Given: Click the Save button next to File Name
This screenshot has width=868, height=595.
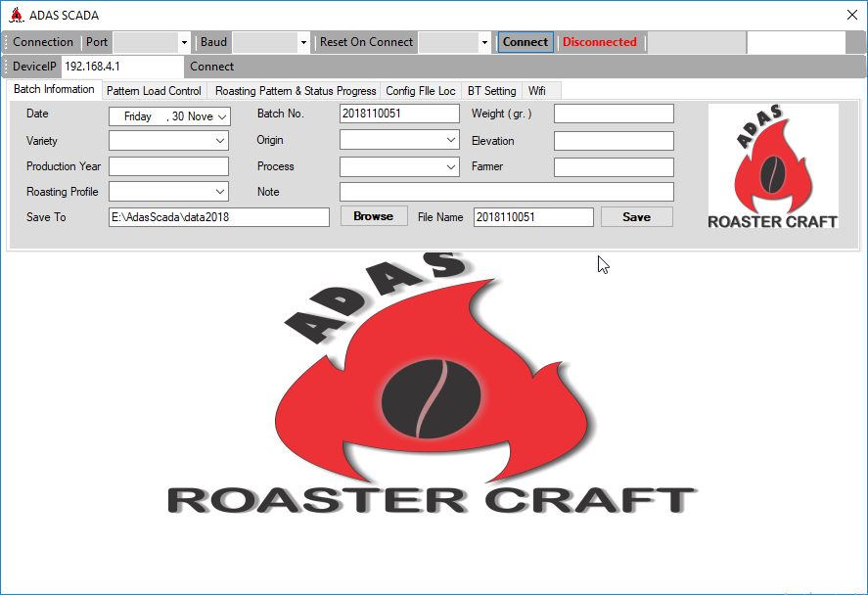Looking at the screenshot, I should click(x=636, y=216).
